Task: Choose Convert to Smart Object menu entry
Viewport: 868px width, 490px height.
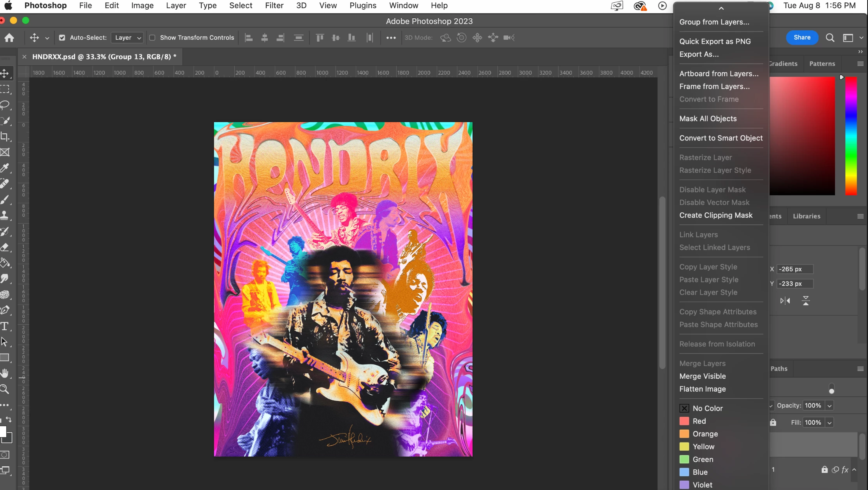Action: [721, 138]
